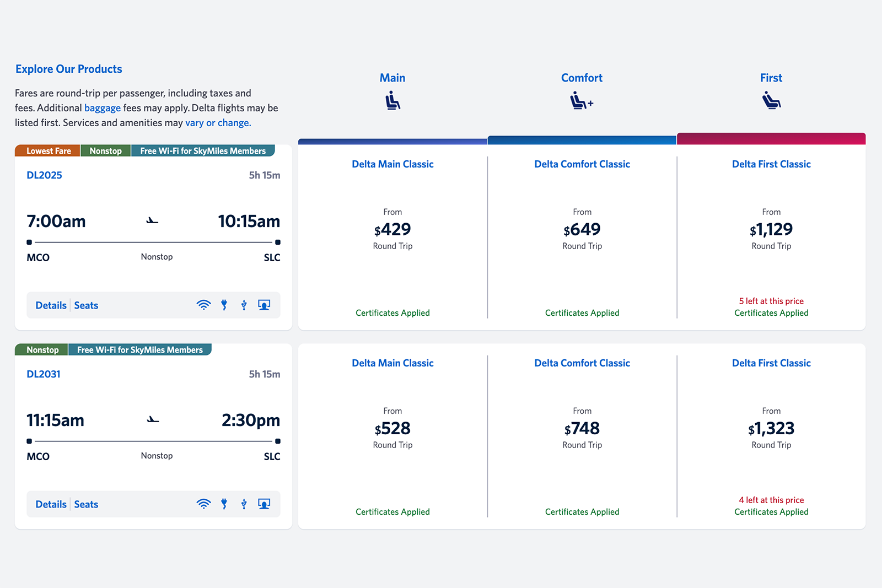This screenshot has width=882, height=588.
Task: Click the 10:15am arrival time
Action: tap(249, 222)
